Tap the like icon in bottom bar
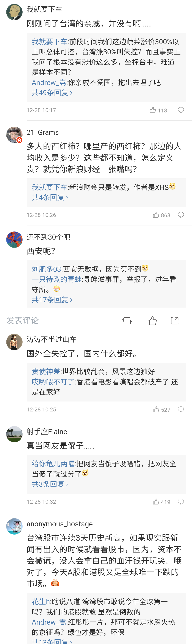The height and width of the screenshot is (644, 192). point(152,320)
